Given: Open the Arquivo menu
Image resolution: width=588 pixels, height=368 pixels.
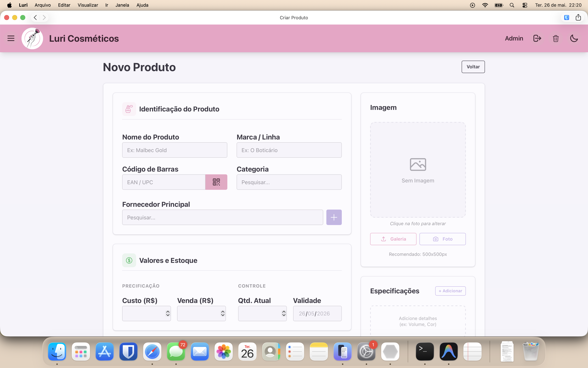Looking at the screenshot, I should 43,5.
